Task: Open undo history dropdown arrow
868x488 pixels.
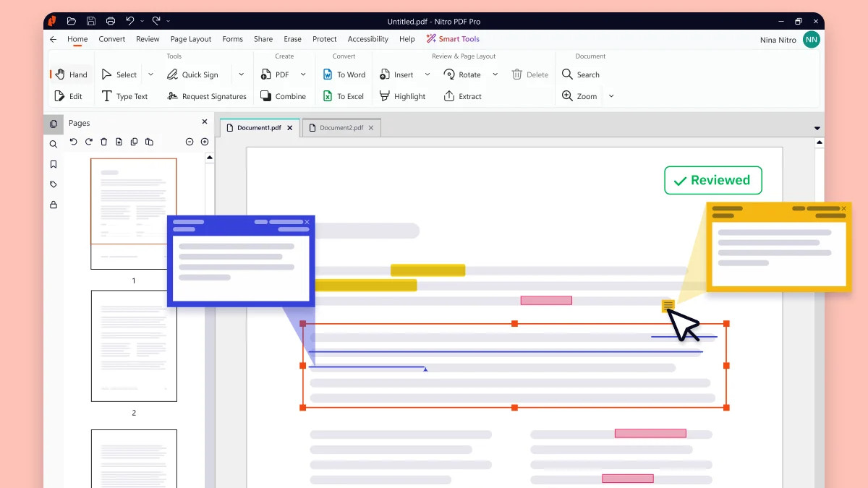Action: pos(142,22)
